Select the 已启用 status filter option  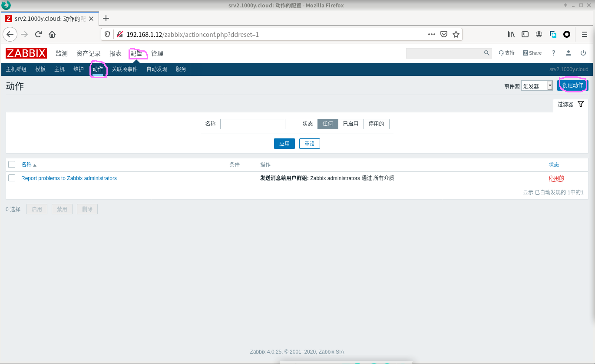350,124
